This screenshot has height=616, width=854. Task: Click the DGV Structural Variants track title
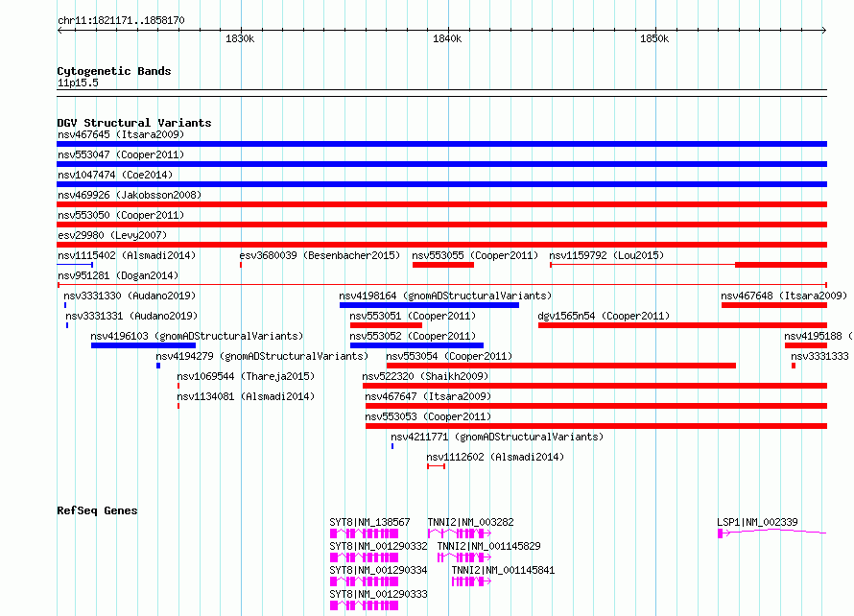[134, 123]
